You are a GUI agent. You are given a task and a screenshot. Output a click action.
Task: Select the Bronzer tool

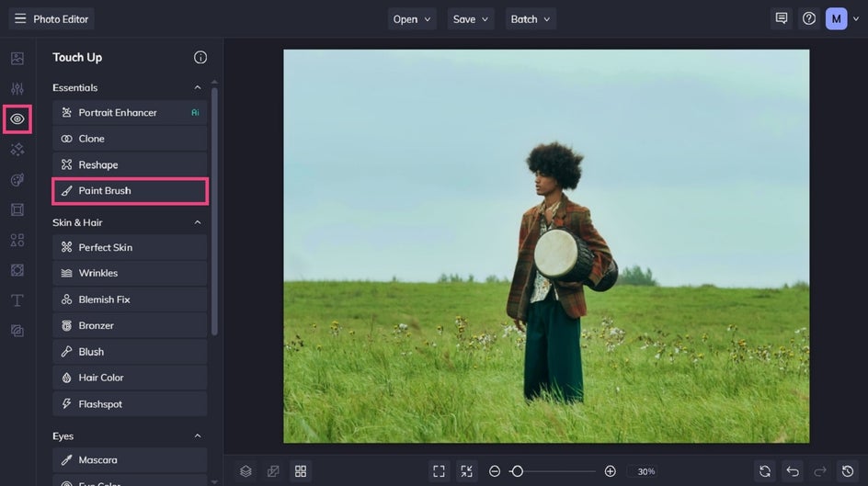coord(130,325)
